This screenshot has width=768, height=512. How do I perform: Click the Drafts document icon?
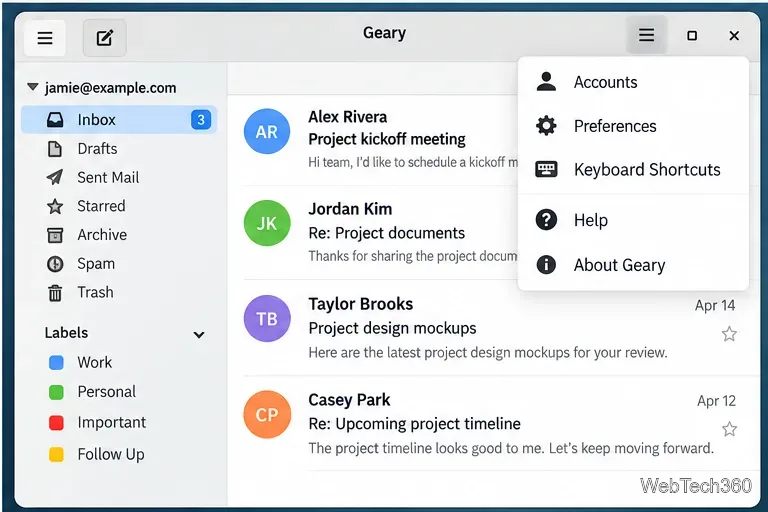(55, 148)
